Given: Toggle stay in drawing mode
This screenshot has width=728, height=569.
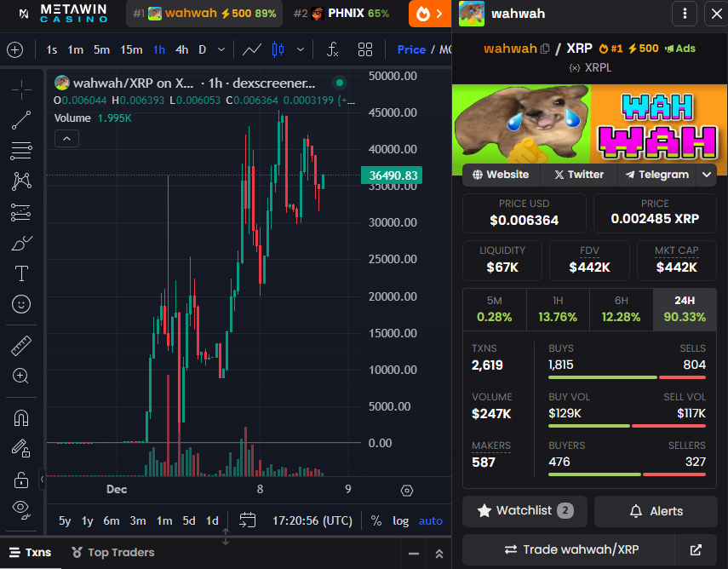Looking at the screenshot, I should [x=21, y=449].
